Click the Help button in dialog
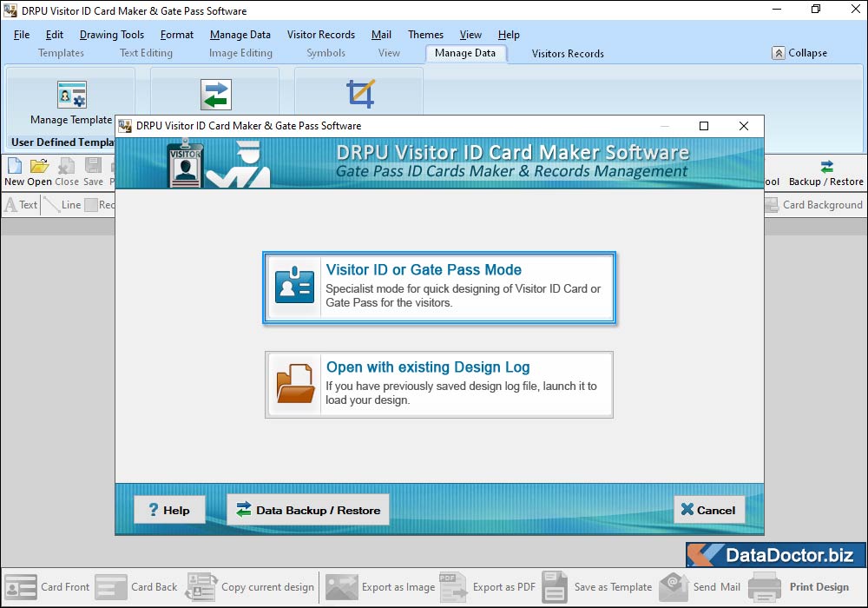 click(169, 510)
